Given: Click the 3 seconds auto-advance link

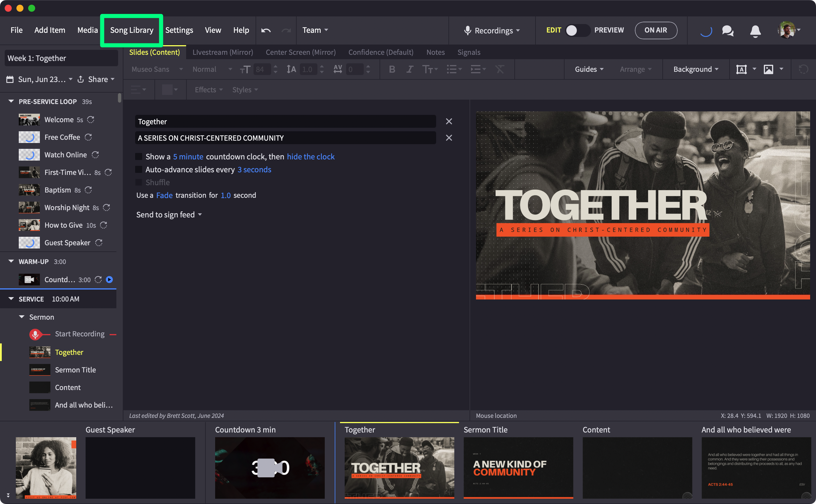Looking at the screenshot, I should click(254, 169).
